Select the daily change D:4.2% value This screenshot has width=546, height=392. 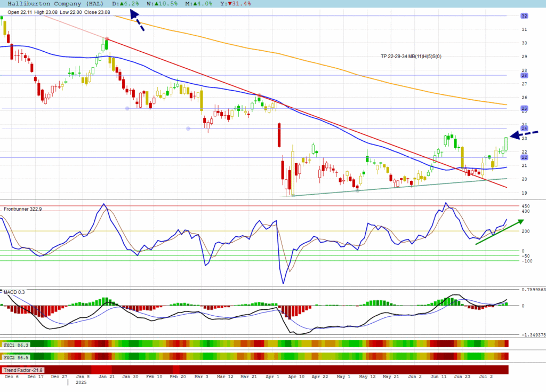125,4
